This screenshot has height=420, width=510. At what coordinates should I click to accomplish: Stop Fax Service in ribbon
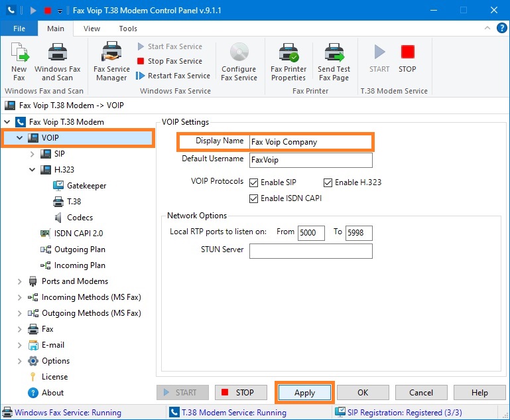170,61
